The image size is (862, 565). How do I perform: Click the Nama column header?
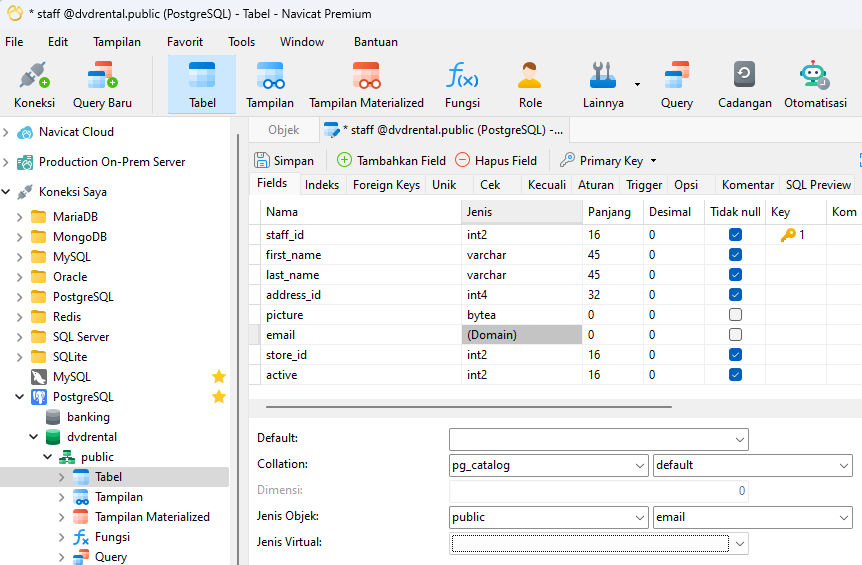click(x=361, y=212)
